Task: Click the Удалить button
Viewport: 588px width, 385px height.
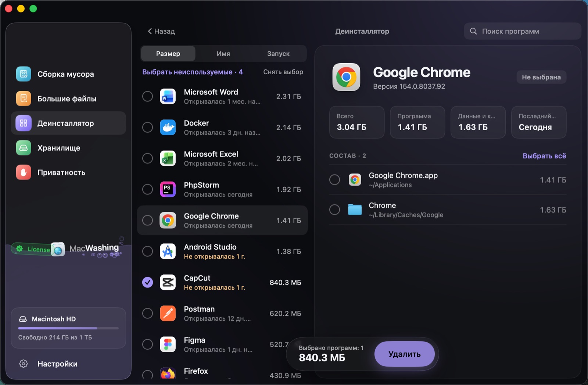Action: pos(404,354)
